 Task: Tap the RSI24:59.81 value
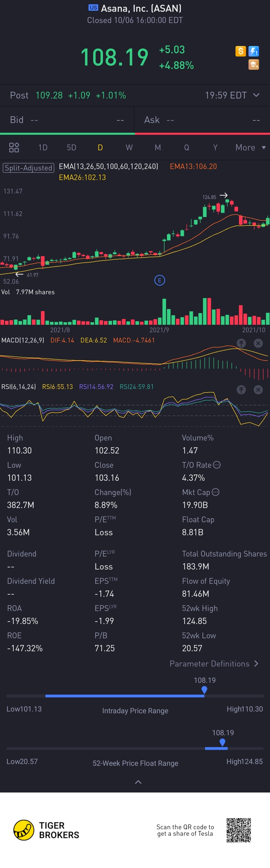point(136,387)
